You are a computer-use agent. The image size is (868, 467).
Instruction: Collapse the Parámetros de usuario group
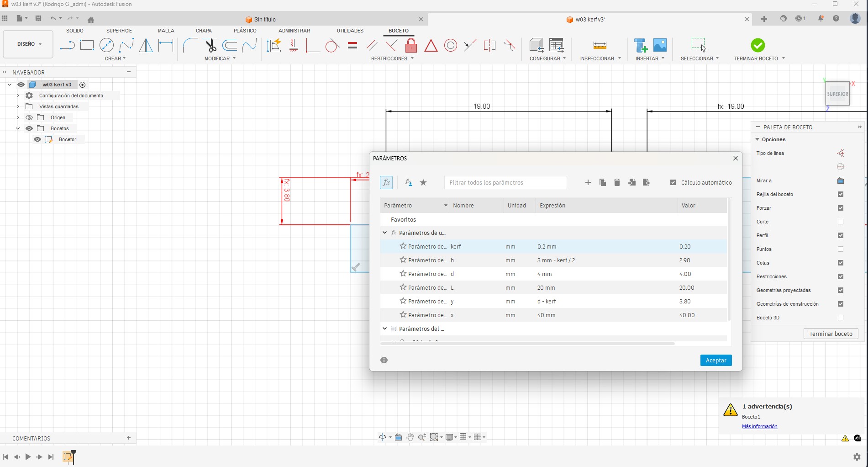pyautogui.click(x=385, y=233)
